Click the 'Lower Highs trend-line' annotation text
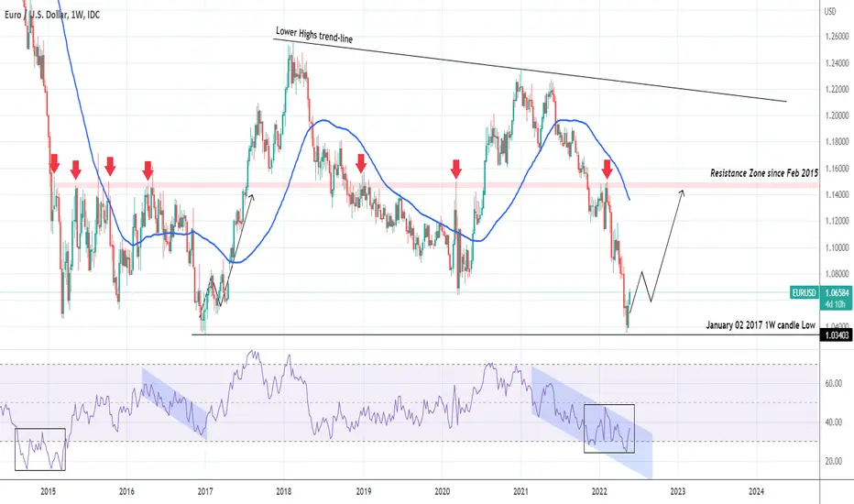The width and height of the screenshot is (854, 504). pos(314,35)
